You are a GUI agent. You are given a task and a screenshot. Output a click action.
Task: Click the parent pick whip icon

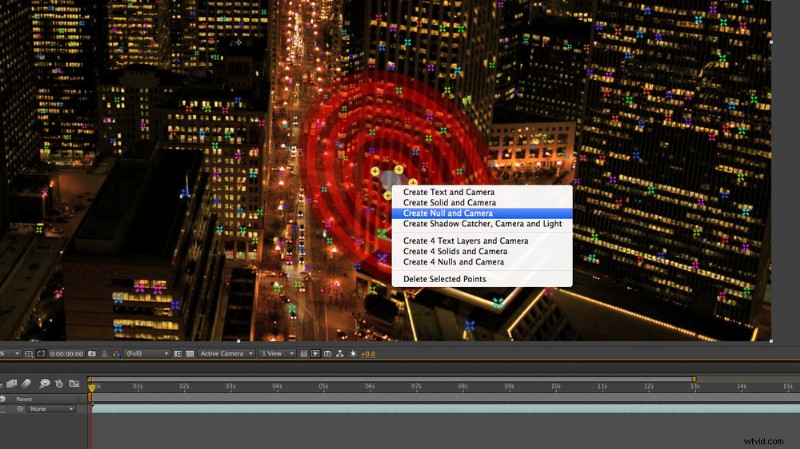[20, 409]
